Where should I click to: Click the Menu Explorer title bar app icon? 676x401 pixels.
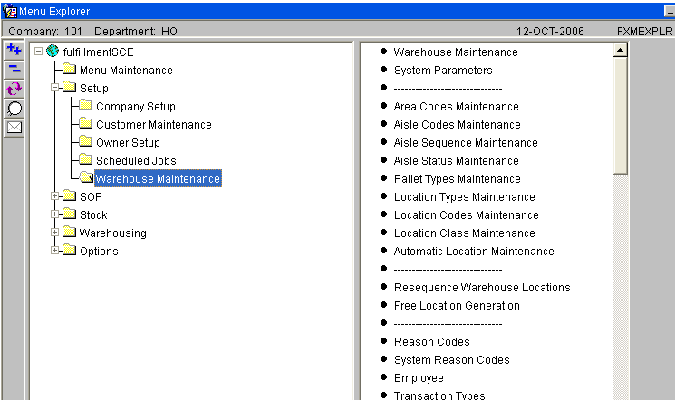(x=9, y=11)
